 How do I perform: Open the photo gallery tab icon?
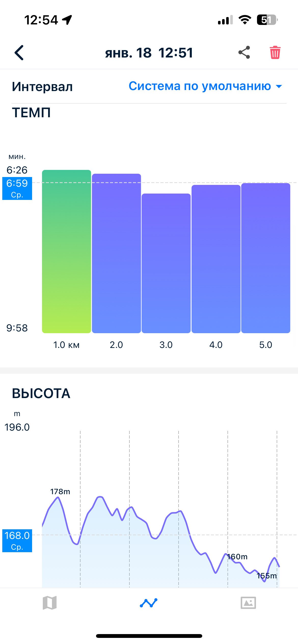click(248, 603)
